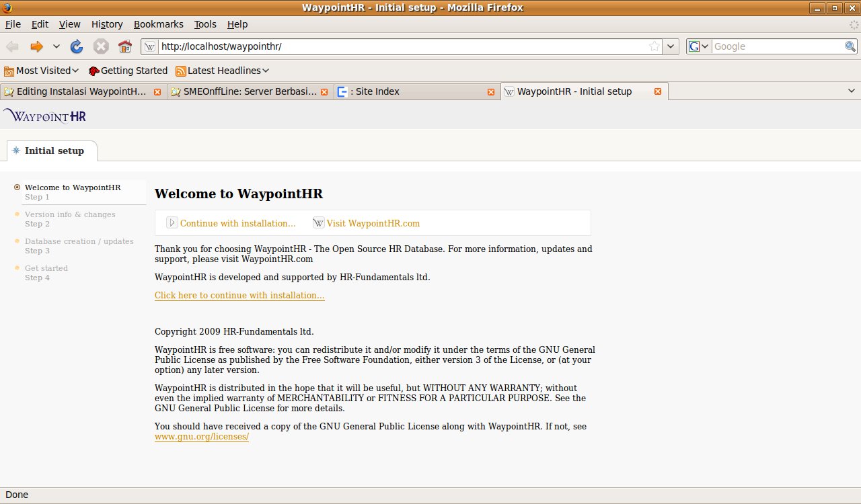Click the search magnifier icon
The width and height of the screenshot is (861, 504).
click(x=850, y=46)
